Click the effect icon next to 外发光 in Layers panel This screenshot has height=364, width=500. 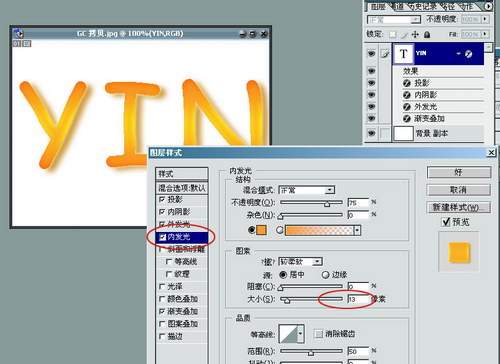[x=407, y=107]
